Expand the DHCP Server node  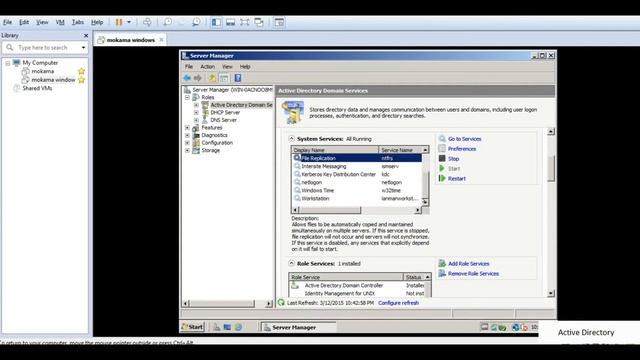[x=196, y=113]
